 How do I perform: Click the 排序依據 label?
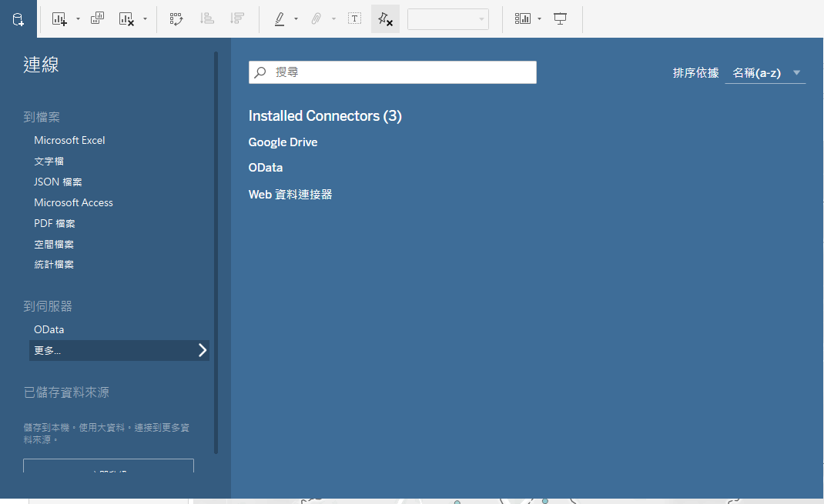point(695,73)
